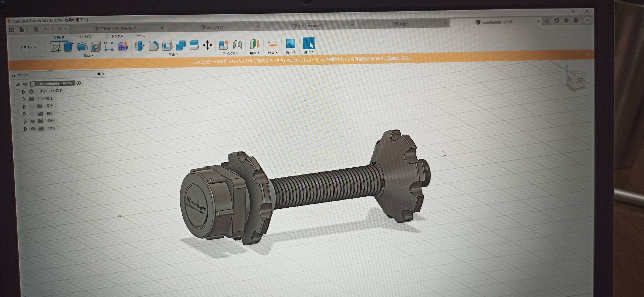Click the activate radio next to spoolholder_V3 v5
The width and height of the screenshot is (644, 297).
79,83
